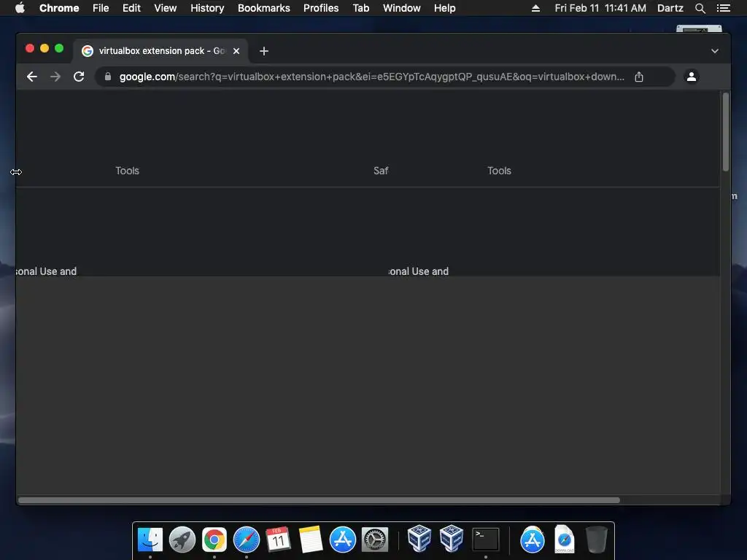Open the Apple menu
The width and height of the screenshot is (747, 560).
coord(20,8)
